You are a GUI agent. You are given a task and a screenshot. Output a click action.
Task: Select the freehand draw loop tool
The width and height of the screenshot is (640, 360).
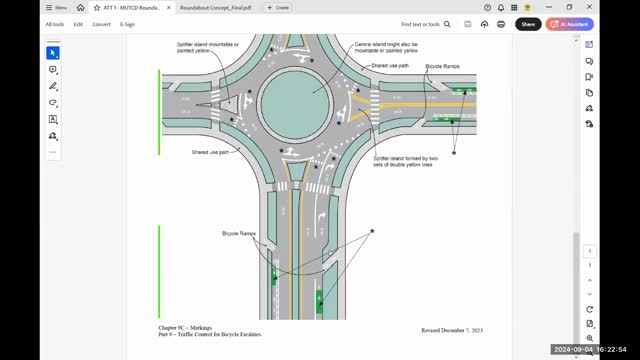pyautogui.click(x=53, y=102)
